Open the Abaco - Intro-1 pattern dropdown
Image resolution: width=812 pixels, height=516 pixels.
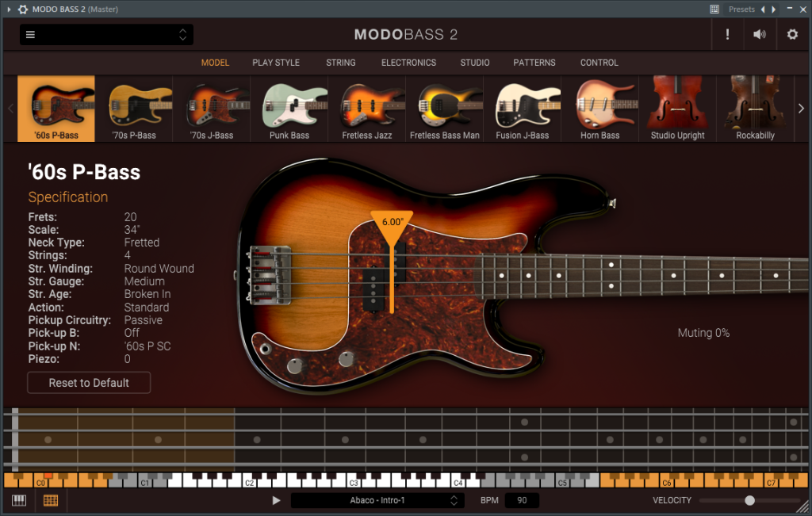(x=377, y=500)
